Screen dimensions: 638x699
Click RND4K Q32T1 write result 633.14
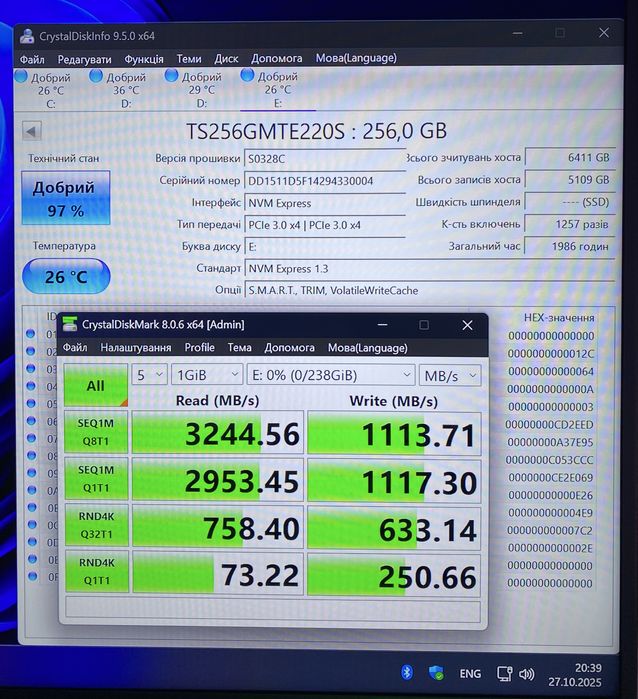point(394,529)
